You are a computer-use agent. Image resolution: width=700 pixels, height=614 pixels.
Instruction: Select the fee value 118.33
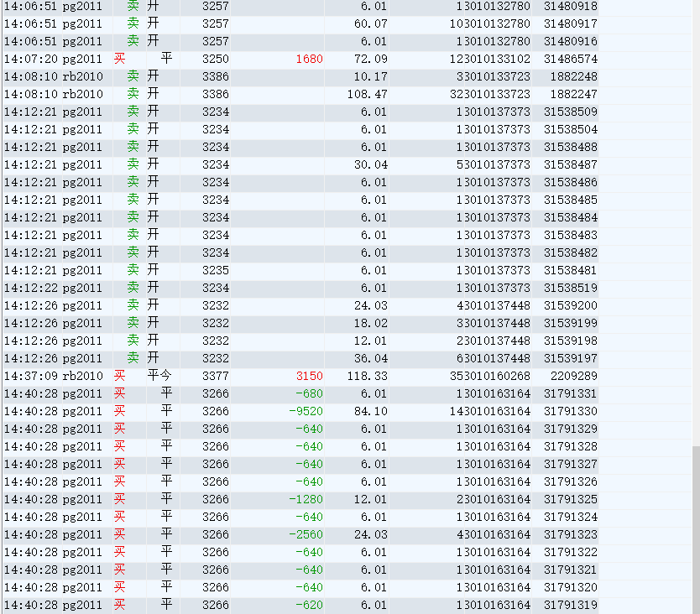(x=367, y=376)
